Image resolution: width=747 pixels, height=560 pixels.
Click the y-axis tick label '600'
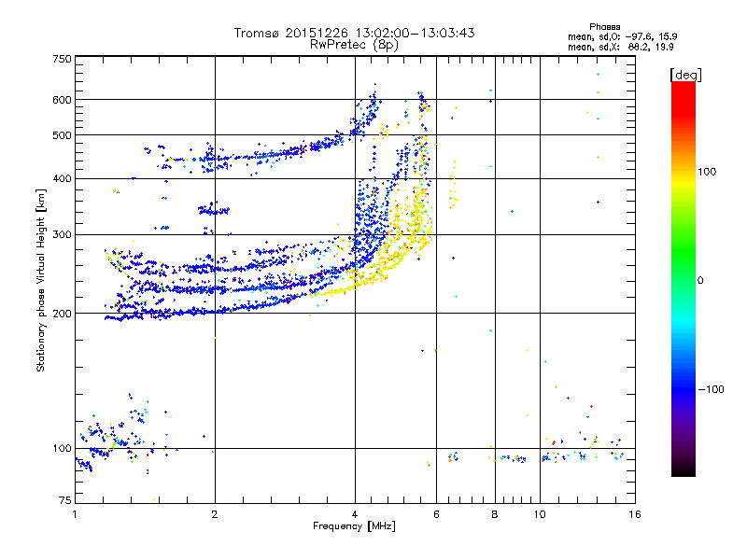tap(62, 100)
